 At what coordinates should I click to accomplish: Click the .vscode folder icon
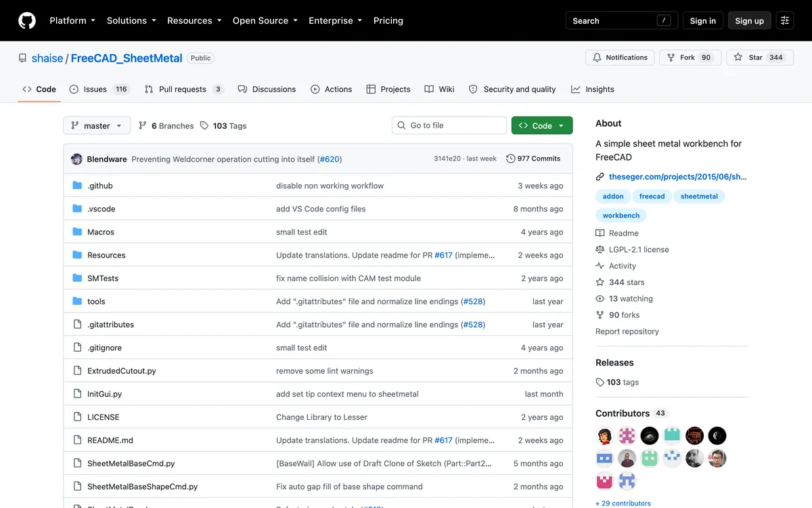point(77,209)
